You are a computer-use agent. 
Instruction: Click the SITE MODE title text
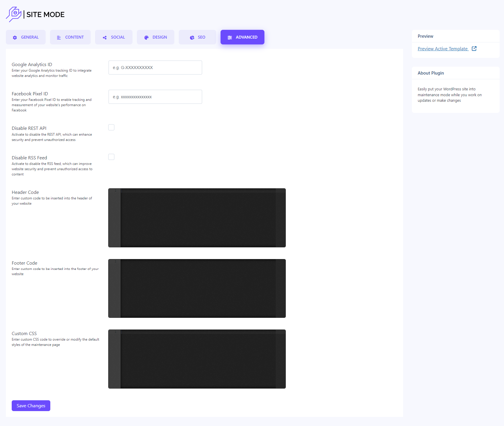click(x=45, y=14)
